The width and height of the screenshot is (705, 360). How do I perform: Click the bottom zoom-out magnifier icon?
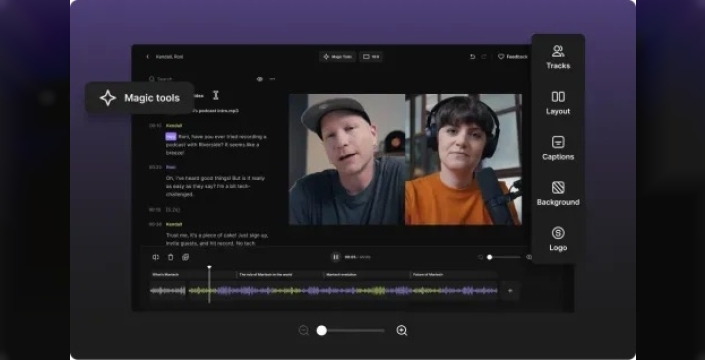(304, 331)
